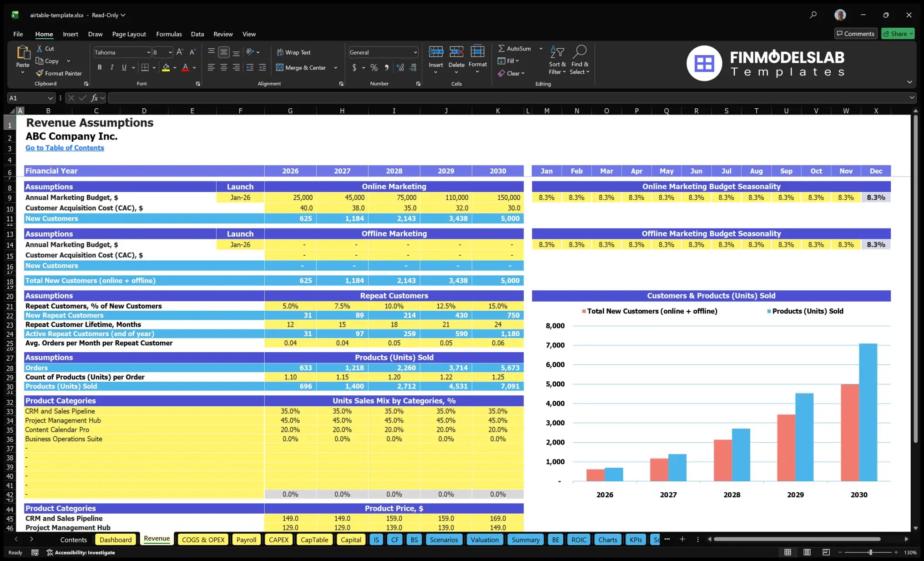Increase decimal places

(x=400, y=67)
